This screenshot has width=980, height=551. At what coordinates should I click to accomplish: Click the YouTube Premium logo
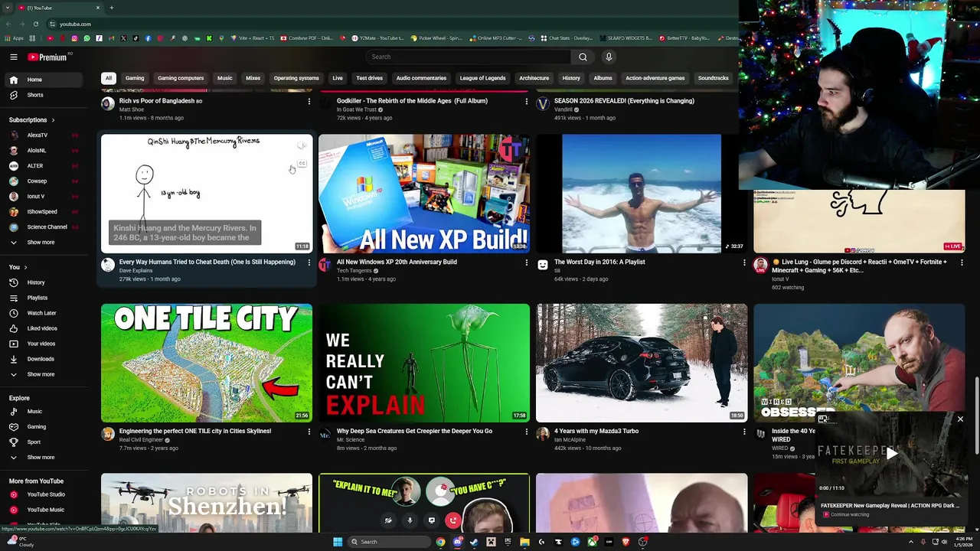coord(48,57)
